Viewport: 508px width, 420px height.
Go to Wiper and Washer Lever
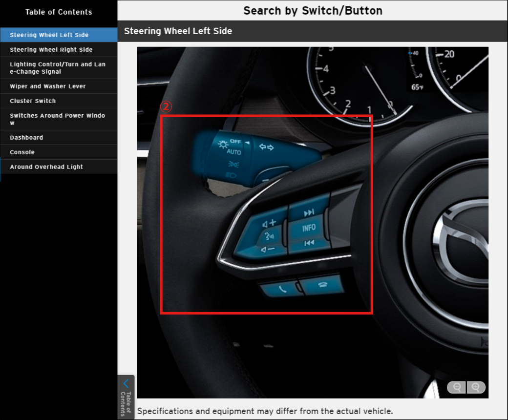(59, 86)
